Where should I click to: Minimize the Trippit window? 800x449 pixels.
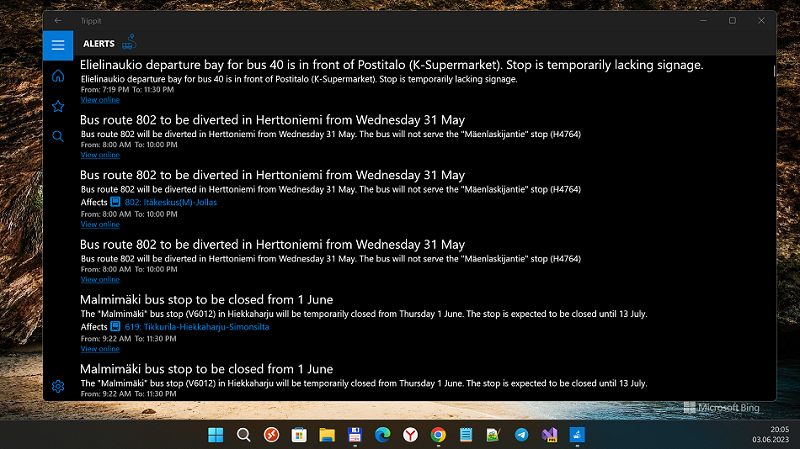(703, 20)
